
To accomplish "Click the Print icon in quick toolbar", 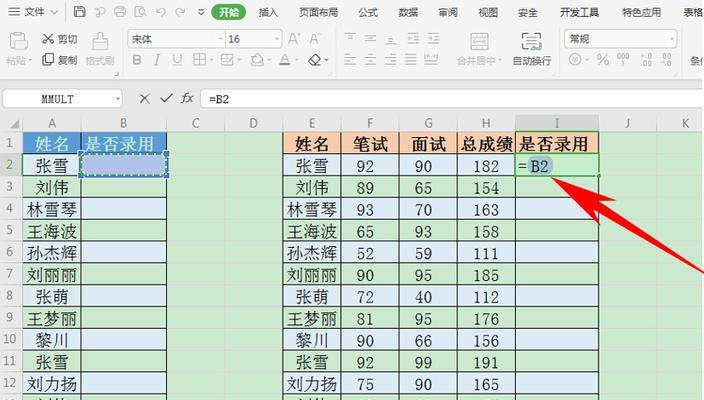I will click(x=120, y=12).
